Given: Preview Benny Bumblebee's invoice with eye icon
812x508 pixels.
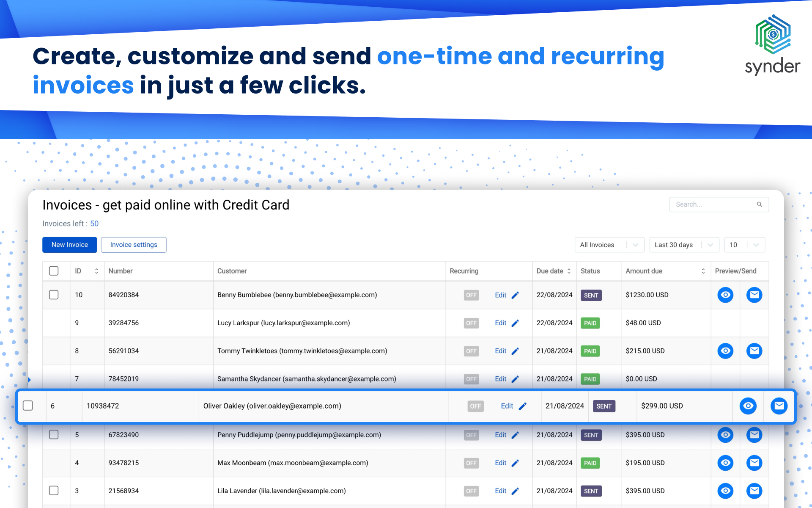Looking at the screenshot, I should [725, 295].
